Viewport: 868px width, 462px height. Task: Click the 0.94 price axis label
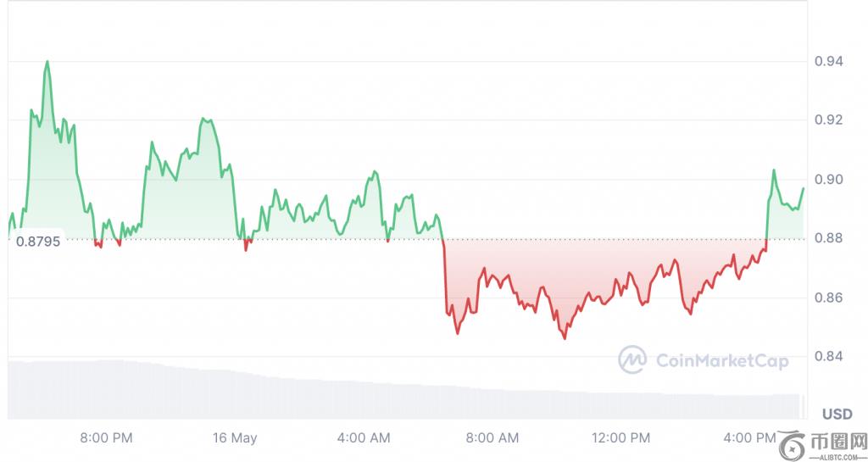pyautogui.click(x=826, y=61)
